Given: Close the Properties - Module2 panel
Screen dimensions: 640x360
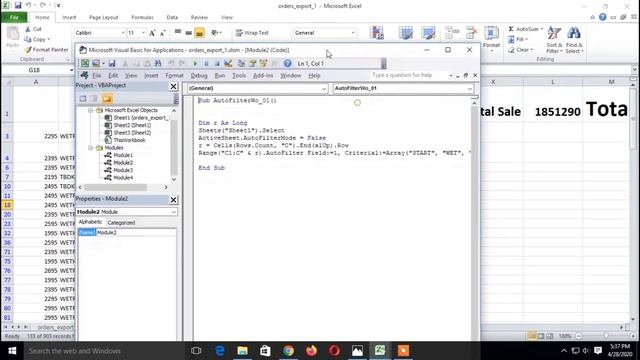Looking at the screenshot, I should click(x=173, y=200).
